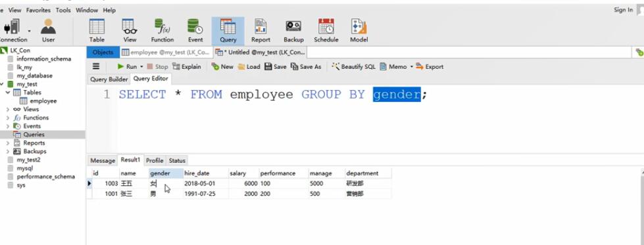The height and width of the screenshot is (245, 644).
Task: Open the Memo button
Action: coord(393,66)
